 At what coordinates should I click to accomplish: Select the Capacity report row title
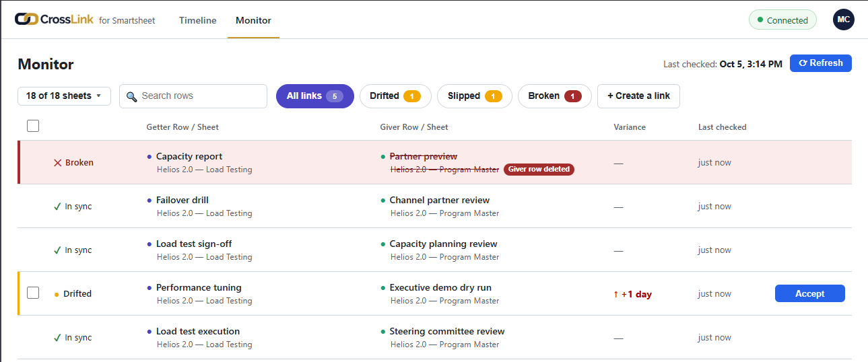pos(189,156)
